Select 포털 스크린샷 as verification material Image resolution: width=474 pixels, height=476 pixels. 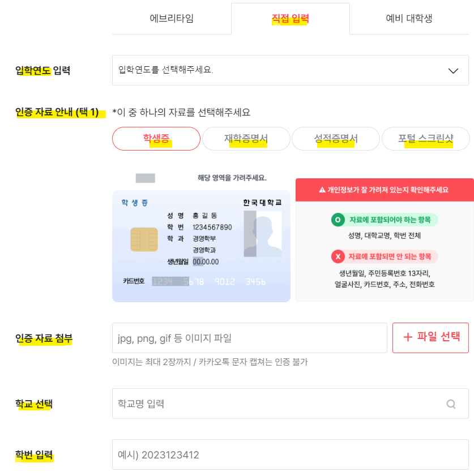[425, 139]
